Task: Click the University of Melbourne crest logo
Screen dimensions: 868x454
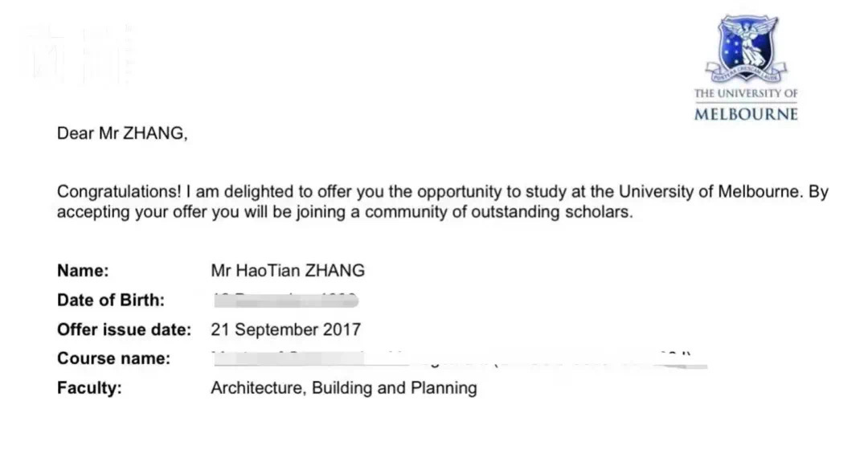Action: 746,48
